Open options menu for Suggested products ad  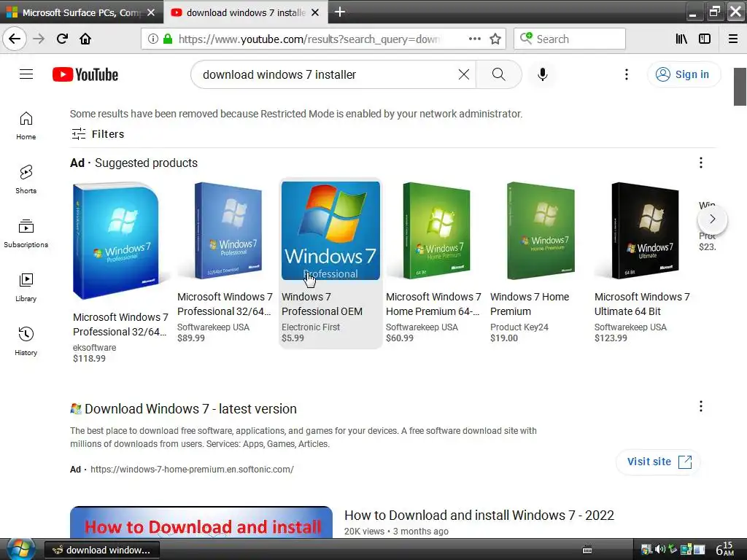point(701,163)
